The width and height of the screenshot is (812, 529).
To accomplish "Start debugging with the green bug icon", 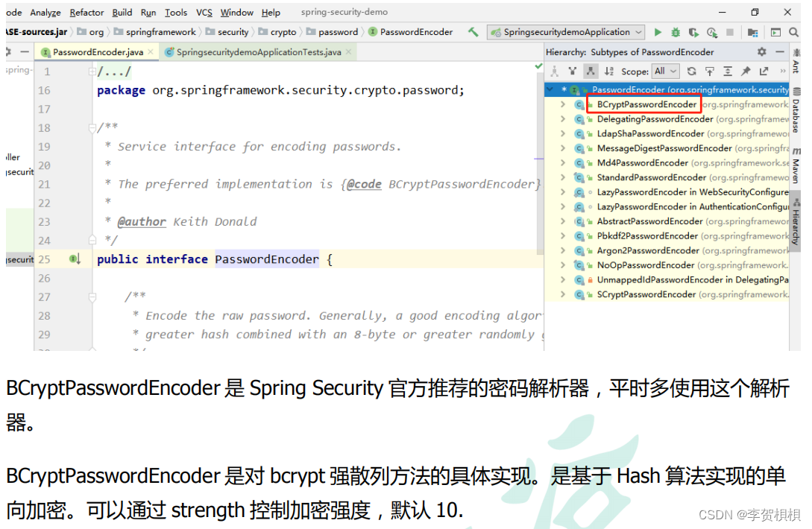I will 676,32.
